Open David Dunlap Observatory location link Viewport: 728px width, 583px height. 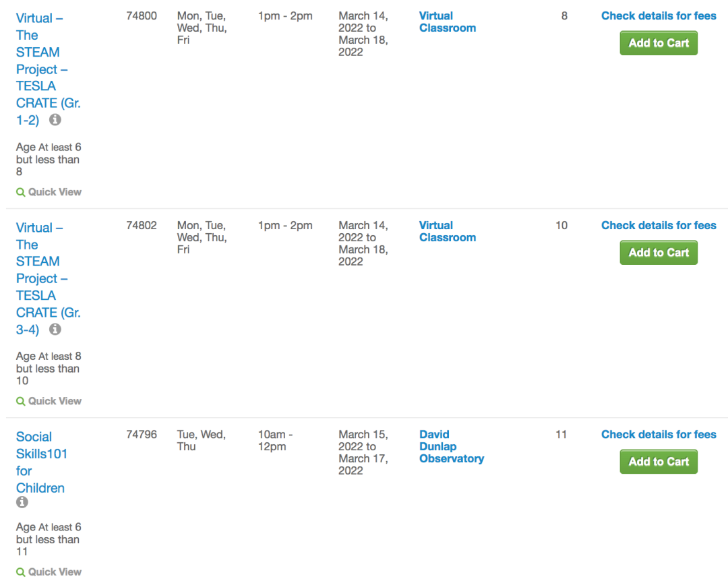(451, 446)
